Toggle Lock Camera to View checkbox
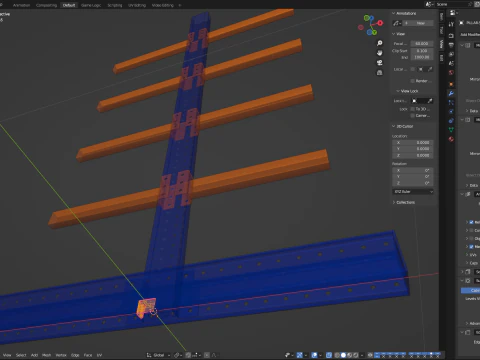 point(413,116)
